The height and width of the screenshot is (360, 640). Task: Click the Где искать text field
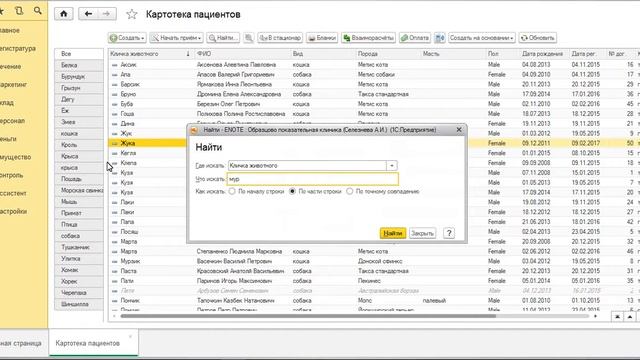[x=307, y=166]
